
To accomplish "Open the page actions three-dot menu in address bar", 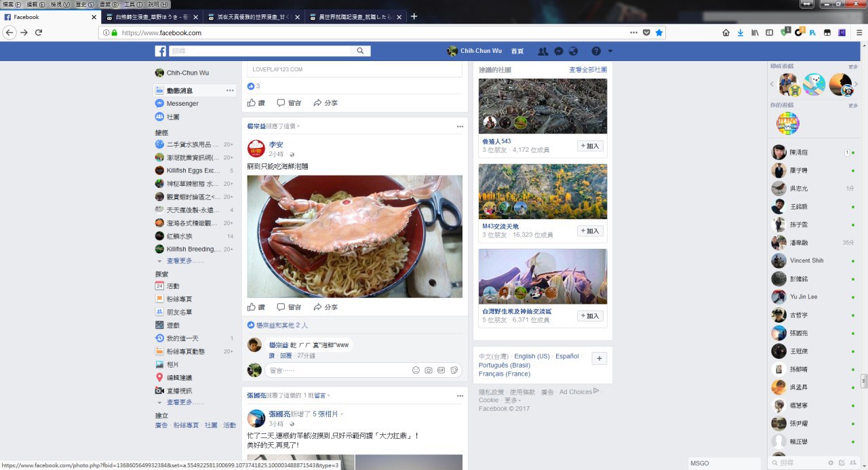I will [x=633, y=33].
